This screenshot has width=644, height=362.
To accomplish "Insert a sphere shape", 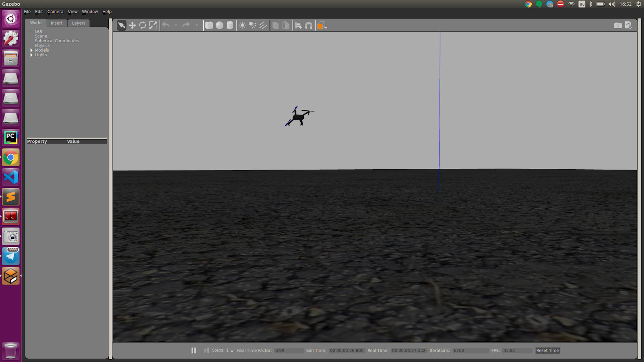I will coord(219,25).
